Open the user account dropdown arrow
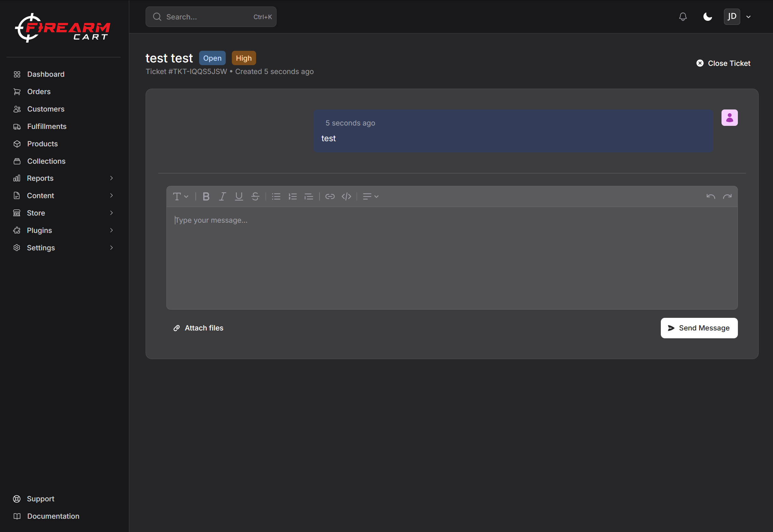Viewport: 773px width, 532px height. 748,17
